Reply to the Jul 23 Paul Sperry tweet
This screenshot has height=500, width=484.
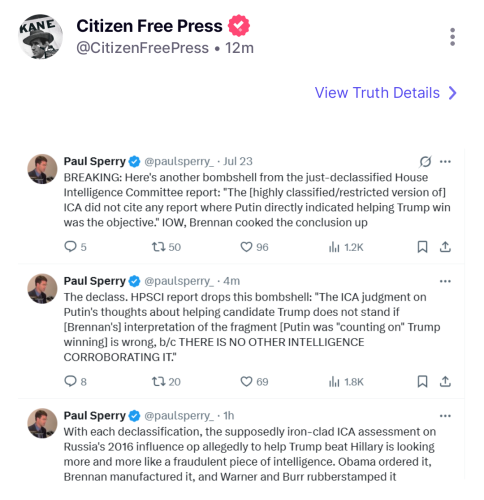tap(70, 247)
